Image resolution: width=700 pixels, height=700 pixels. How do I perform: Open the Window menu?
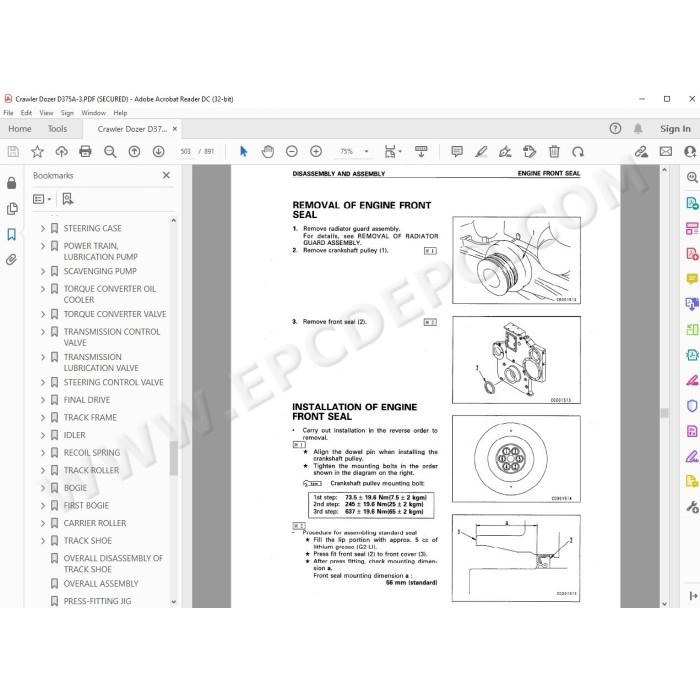[93, 113]
